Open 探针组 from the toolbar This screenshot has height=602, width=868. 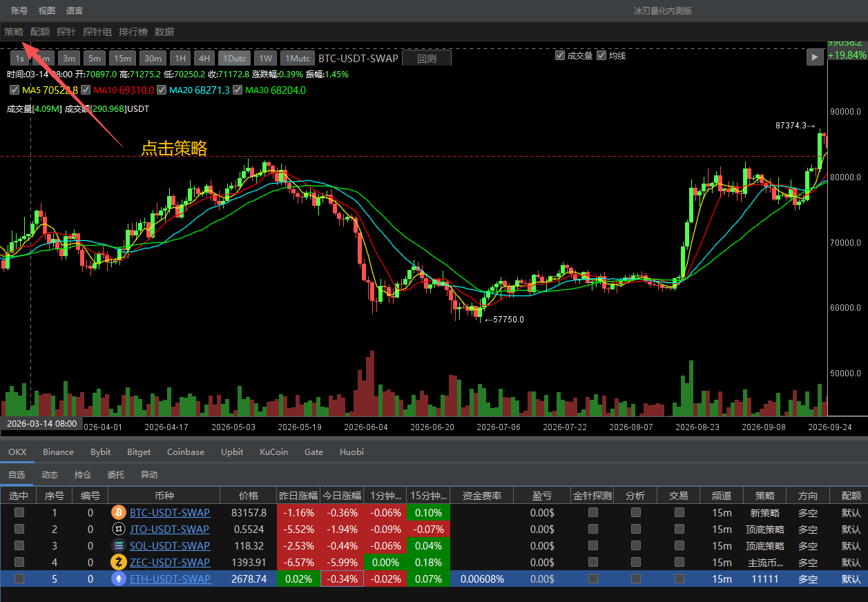click(97, 32)
